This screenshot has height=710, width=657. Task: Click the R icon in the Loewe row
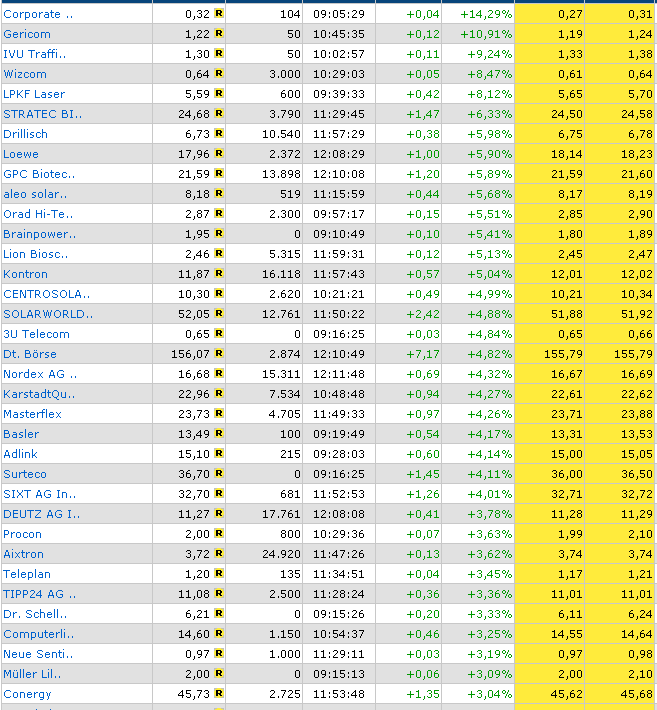click(219, 154)
